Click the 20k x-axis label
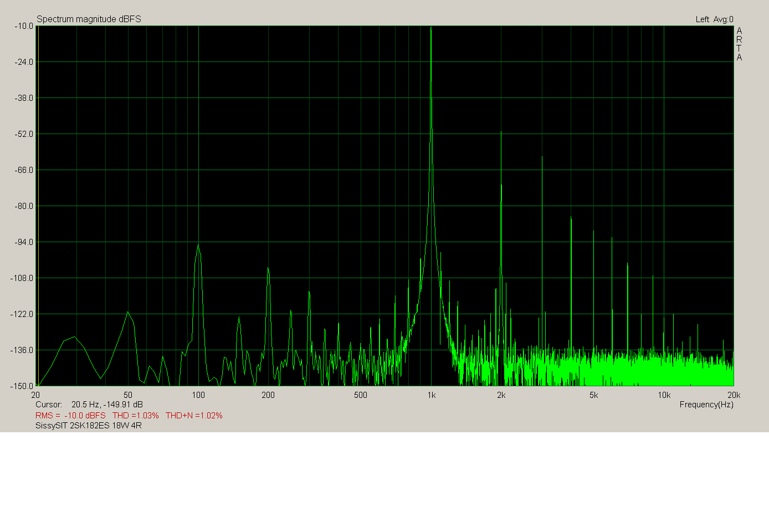The height and width of the screenshot is (532, 769). (734, 395)
